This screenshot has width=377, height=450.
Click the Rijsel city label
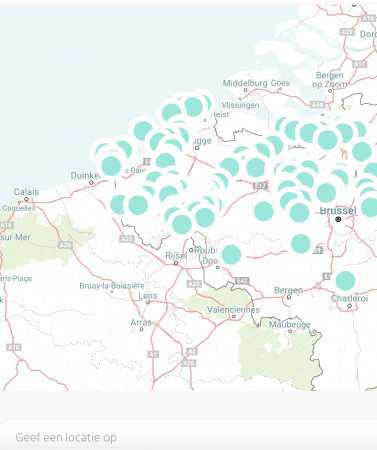pyautogui.click(x=176, y=256)
